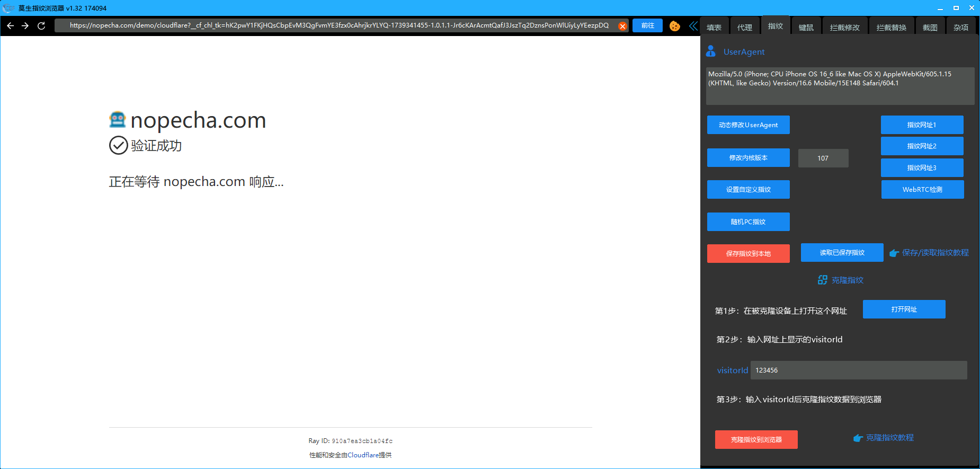Open 指纹网址1
980x469 pixels.
coord(922,125)
